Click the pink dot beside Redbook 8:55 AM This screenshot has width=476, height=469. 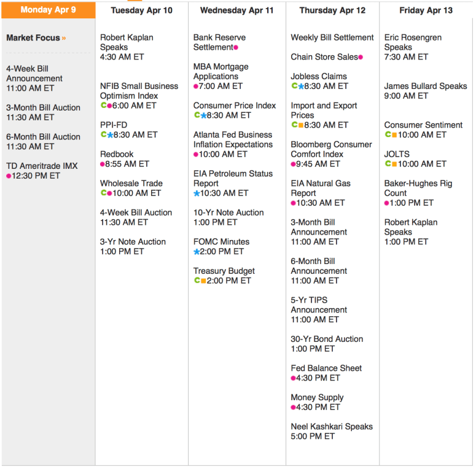(x=103, y=165)
